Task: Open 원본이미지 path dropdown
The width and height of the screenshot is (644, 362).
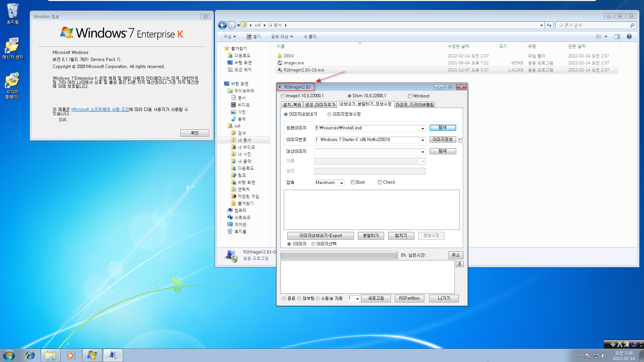Action: [x=423, y=128]
